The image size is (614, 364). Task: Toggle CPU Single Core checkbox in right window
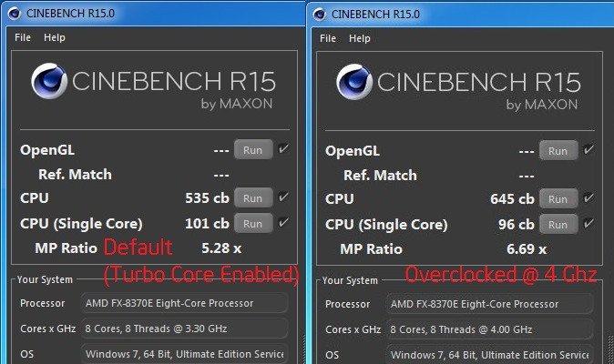point(588,223)
